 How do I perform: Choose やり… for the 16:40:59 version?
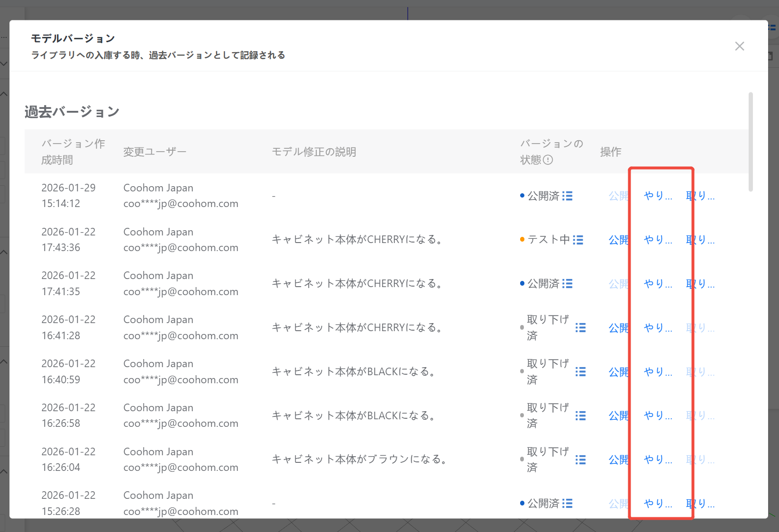(x=658, y=372)
